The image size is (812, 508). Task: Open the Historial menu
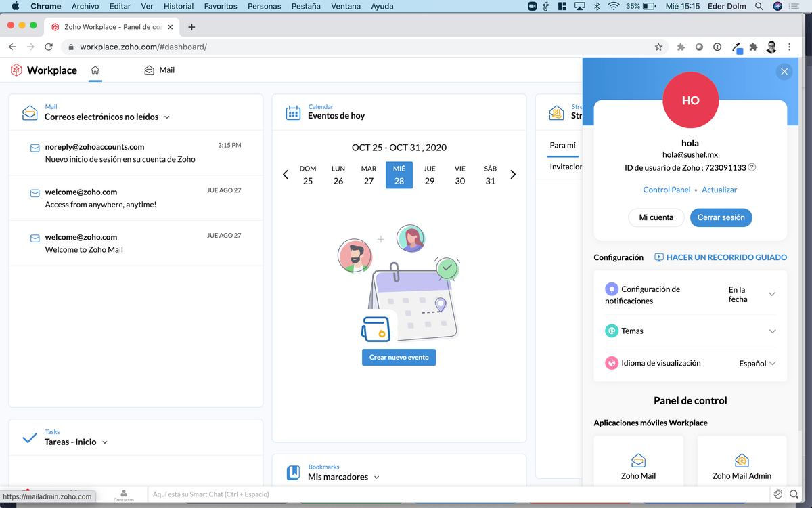[179, 6]
